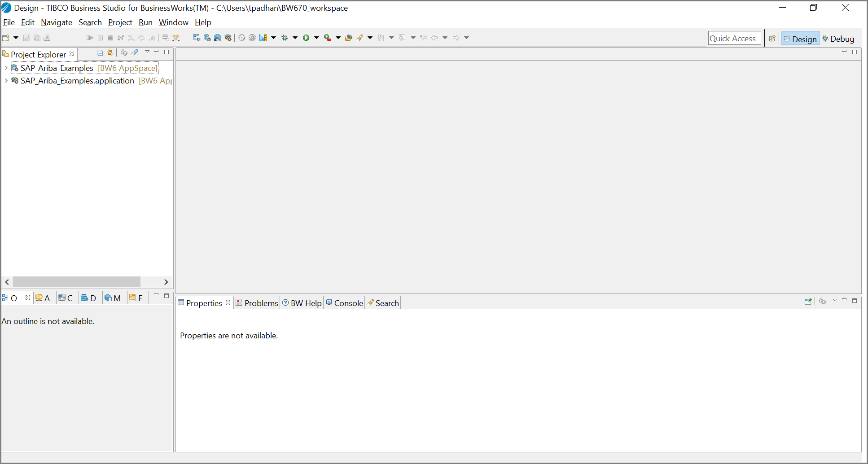
Task: Click the Print toolbar icon
Action: click(x=47, y=38)
